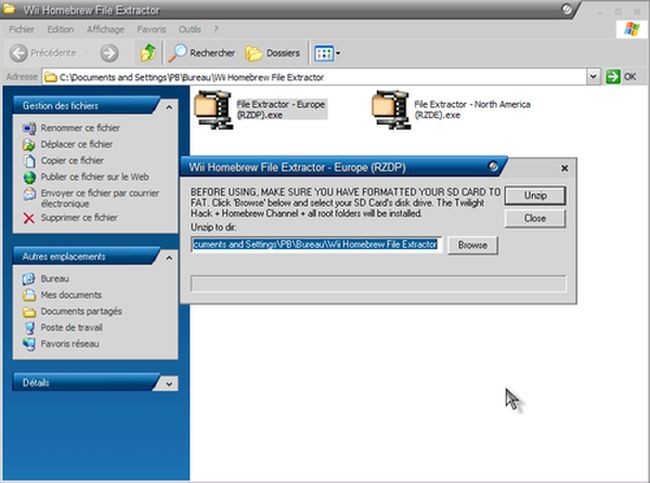The image size is (650, 483).
Task: Select File Extractor Europe (RZDP).exe icon
Action: (x=213, y=109)
